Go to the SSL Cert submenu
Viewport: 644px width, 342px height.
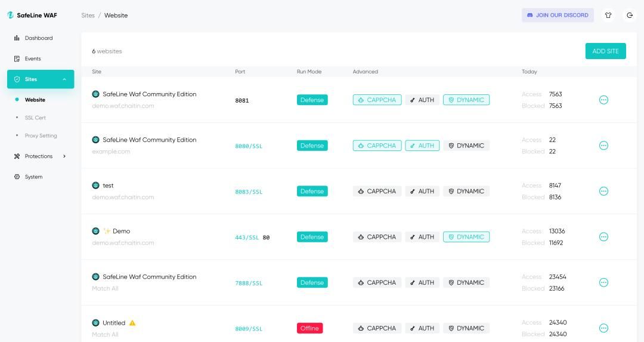(x=35, y=118)
